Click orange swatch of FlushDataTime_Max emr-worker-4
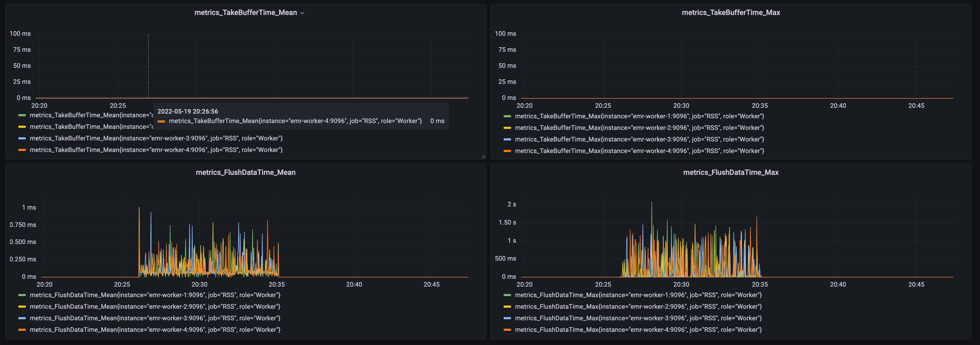Viewport: 980px width, 345px height. pos(507,330)
